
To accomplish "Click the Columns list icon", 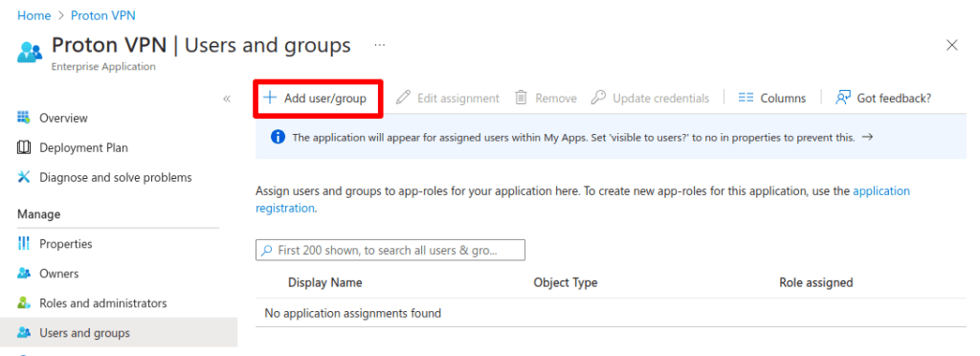I will [x=746, y=98].
